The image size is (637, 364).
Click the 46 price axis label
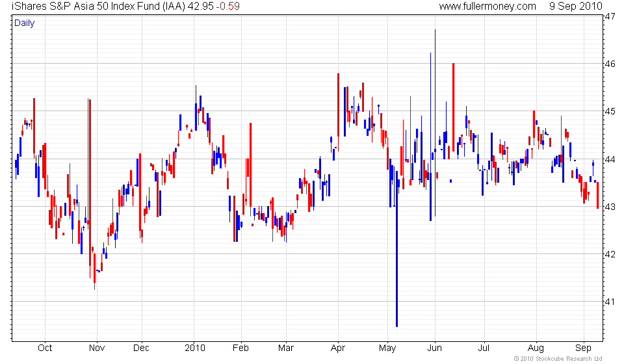click(610, 64)
